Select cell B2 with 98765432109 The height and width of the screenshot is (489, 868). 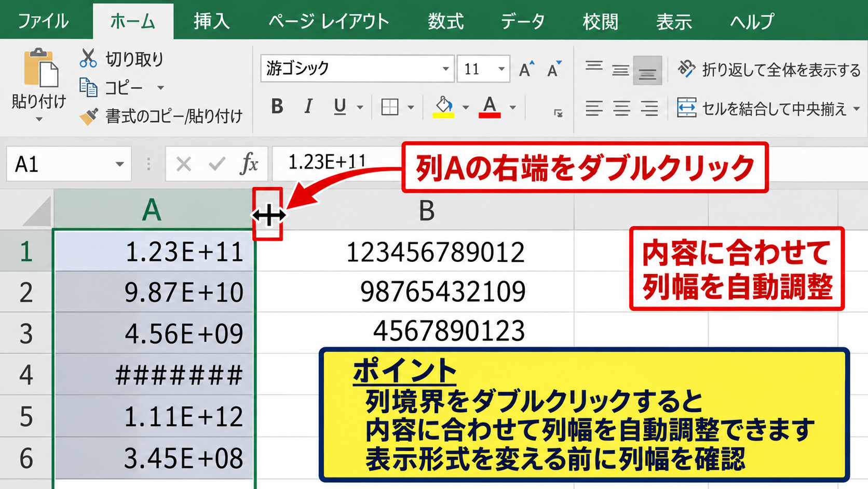pyautogui.click(x=416, y=292)
